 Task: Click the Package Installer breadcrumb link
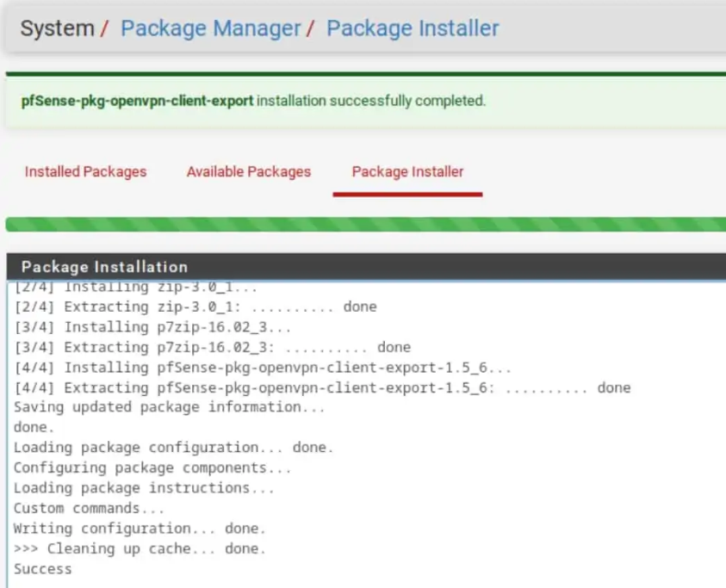coord(413,28)
